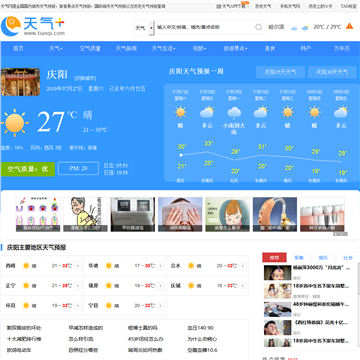Open the 手机天气网 top link
Image resolution: width=360 pixels, height=360 pixels.
tap(290, 6)
